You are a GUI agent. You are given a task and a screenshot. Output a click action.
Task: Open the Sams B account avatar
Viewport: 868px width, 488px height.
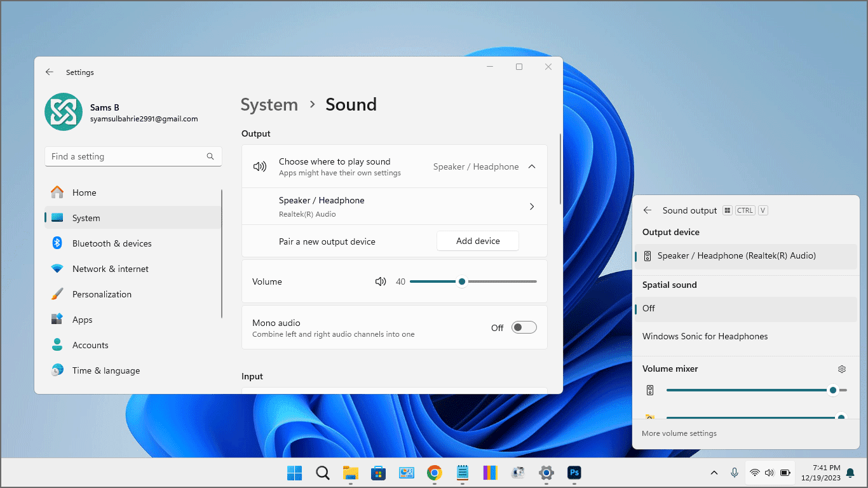tap(64, 112)
